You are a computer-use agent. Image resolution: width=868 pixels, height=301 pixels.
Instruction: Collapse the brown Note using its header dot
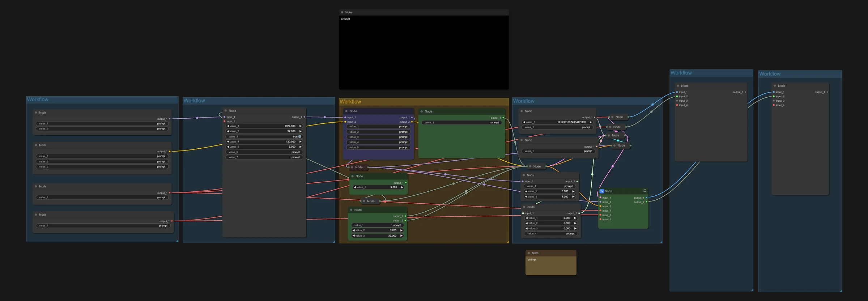point(529,253)
